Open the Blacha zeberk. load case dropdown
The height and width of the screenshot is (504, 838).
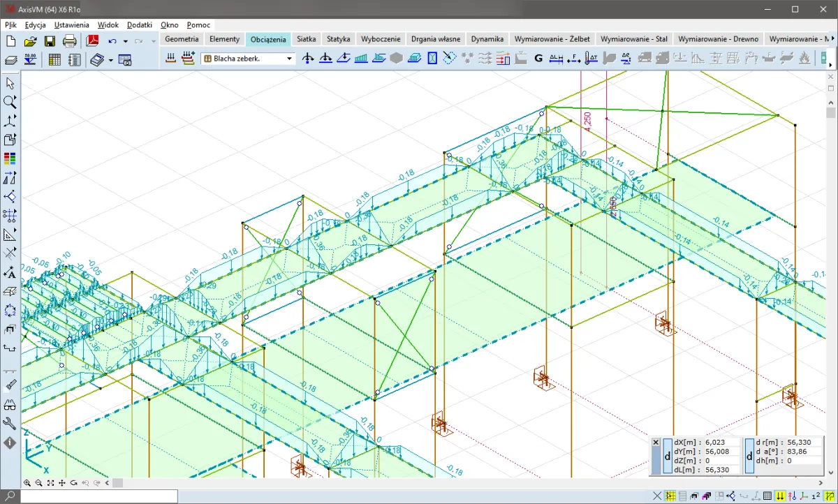[x=290, y=59]
